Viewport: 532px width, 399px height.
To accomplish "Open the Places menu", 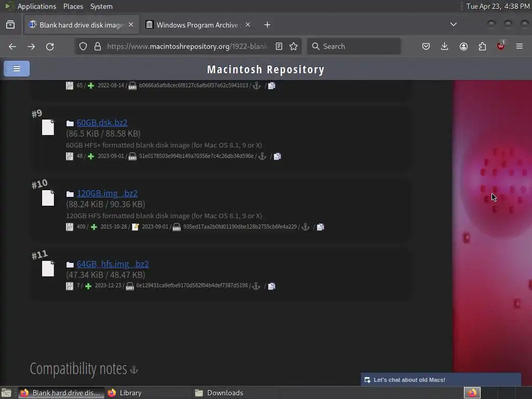I will point(73,6).
